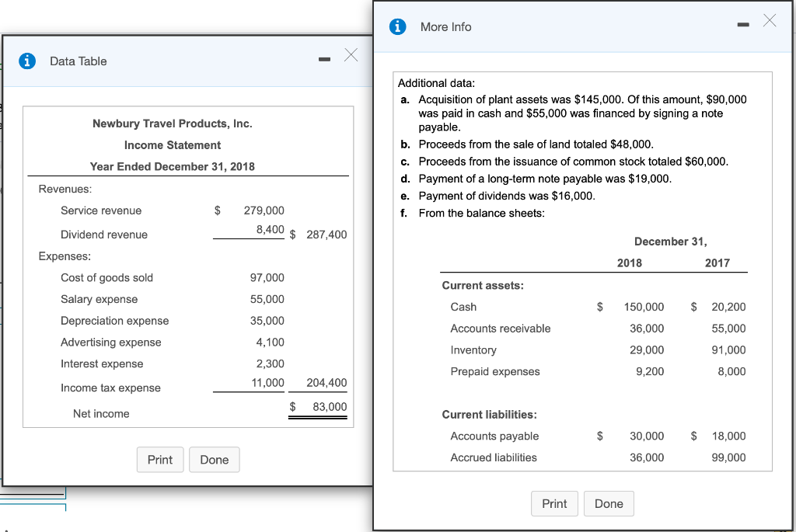Minimize the Data Table dialog
796x532 pixels.
[x=324, y=60]
